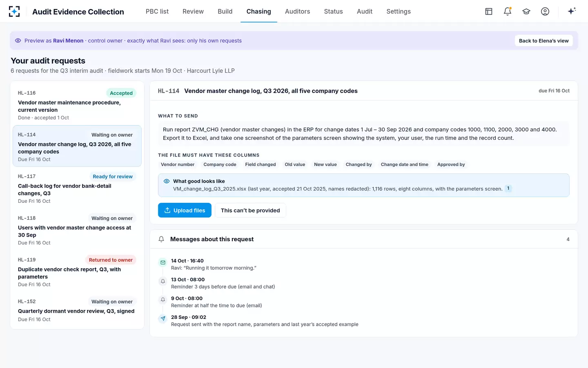The width and height of the screenshot is (588, 368).
Task: Click the Approved by column chip
Action: (x=451, y=164)
